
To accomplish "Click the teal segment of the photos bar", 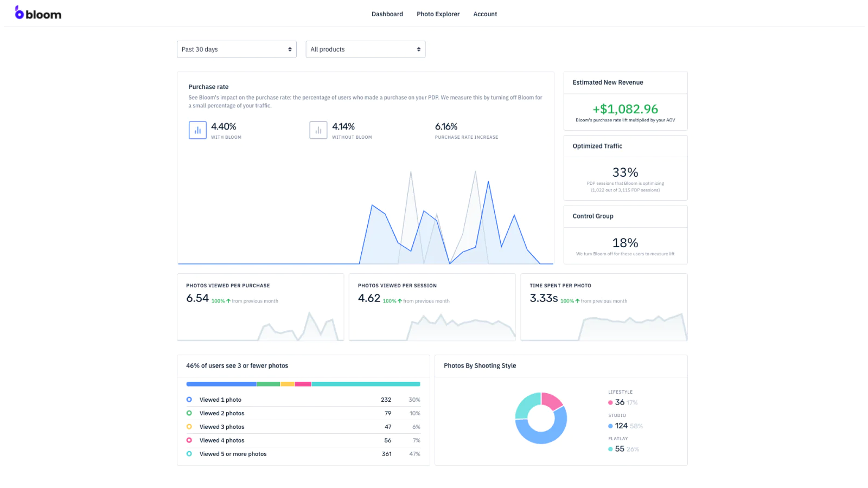I will (366, 384).
